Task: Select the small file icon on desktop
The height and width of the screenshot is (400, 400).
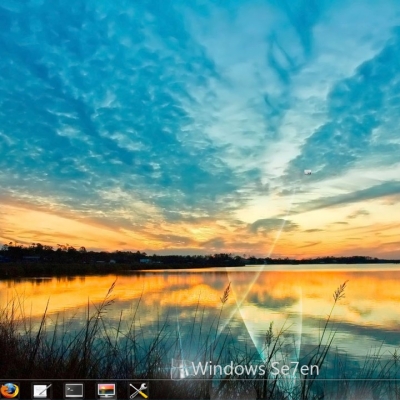Action: coord(308,172)
